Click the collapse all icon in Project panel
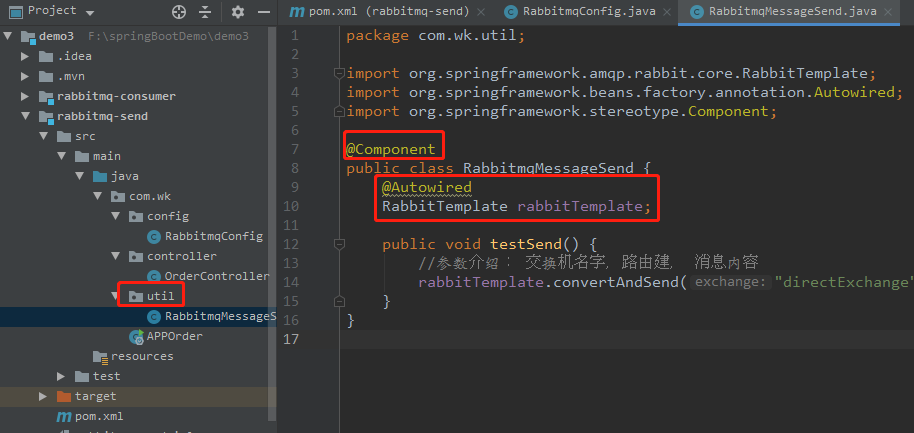Screen dimensions: 914x433 coord(205,12)
